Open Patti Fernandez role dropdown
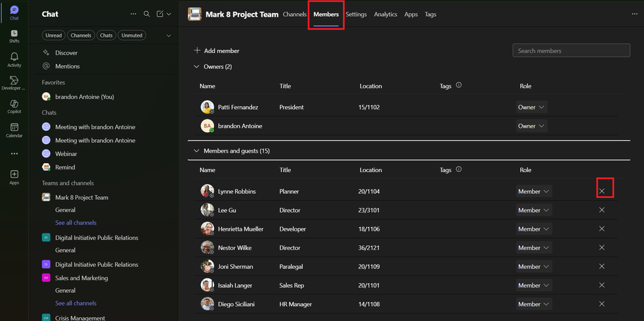 click(531, 107)
